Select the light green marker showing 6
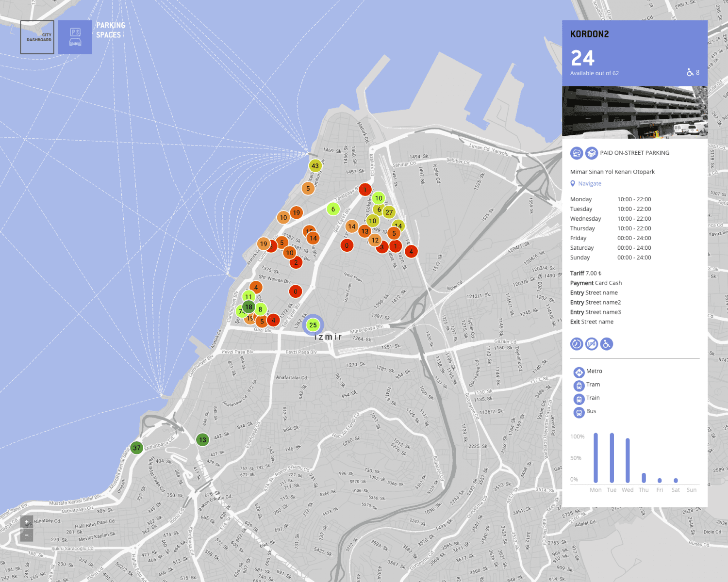The height and width of the screenshot is (582, 728). point(333,209)
